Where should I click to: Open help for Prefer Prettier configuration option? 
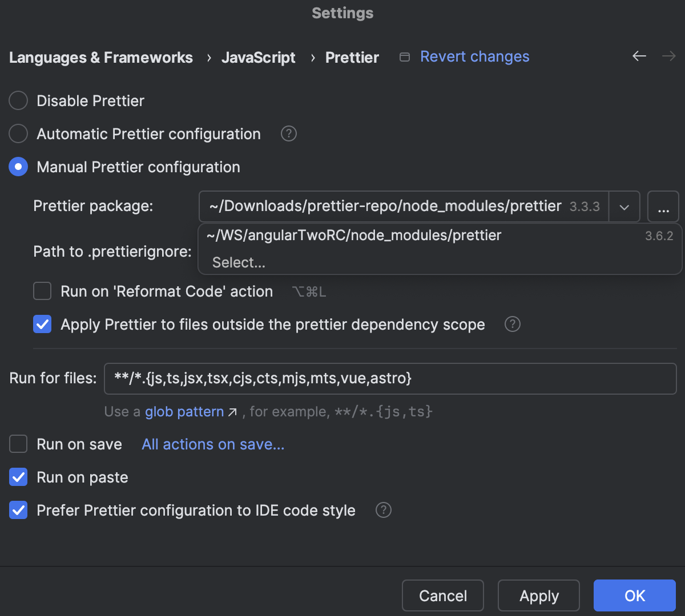click(383, 510)
